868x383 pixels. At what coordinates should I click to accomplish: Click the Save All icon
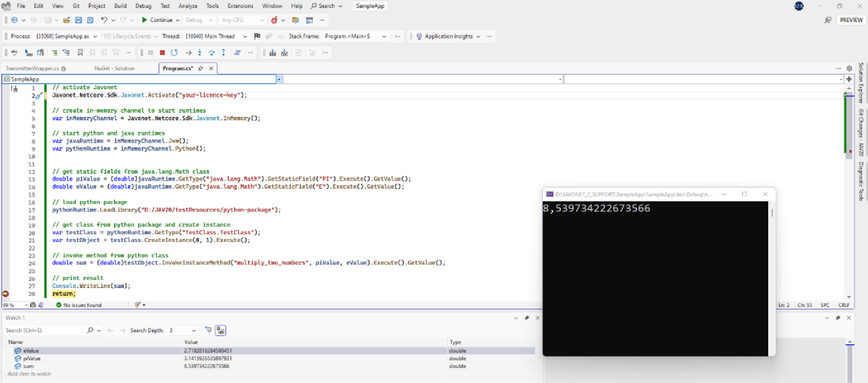90,20
